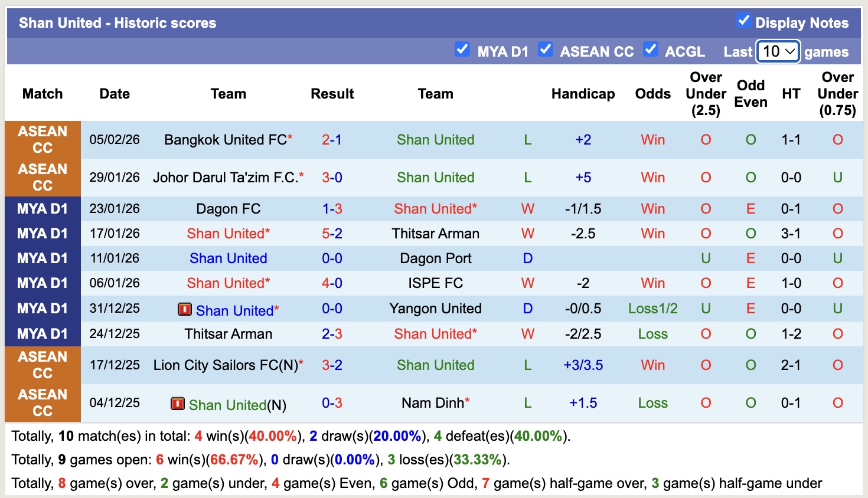Uncheck the MYA D1 filter

462,50
